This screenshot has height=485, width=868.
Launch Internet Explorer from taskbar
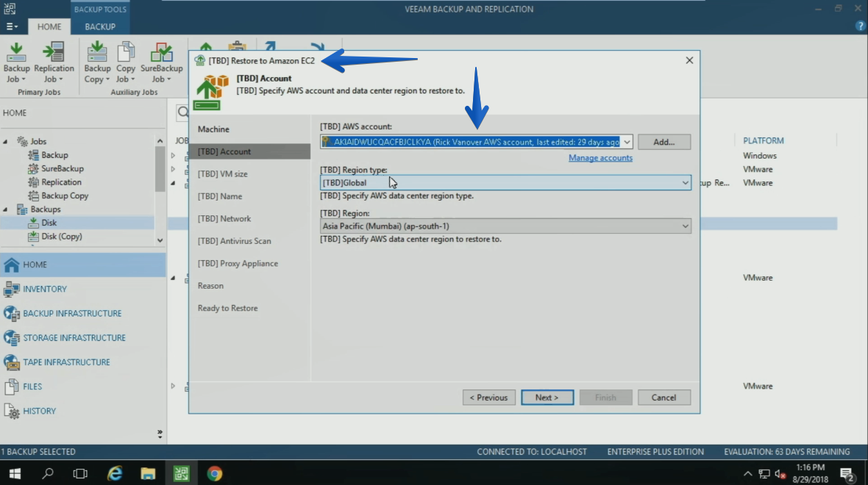click(114, 473)
